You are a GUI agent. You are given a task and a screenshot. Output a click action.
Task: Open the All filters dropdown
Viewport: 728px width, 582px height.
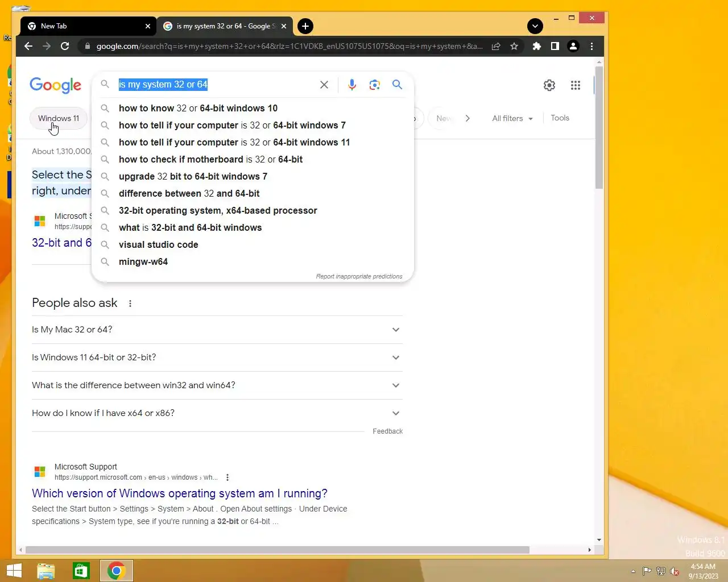[512, 118]
